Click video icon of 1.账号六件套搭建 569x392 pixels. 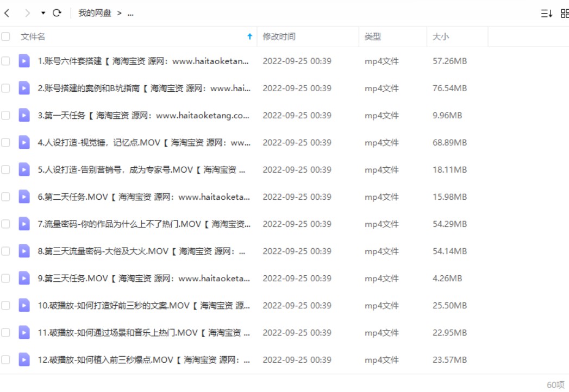pyautogui.click(x=24, y=61)
